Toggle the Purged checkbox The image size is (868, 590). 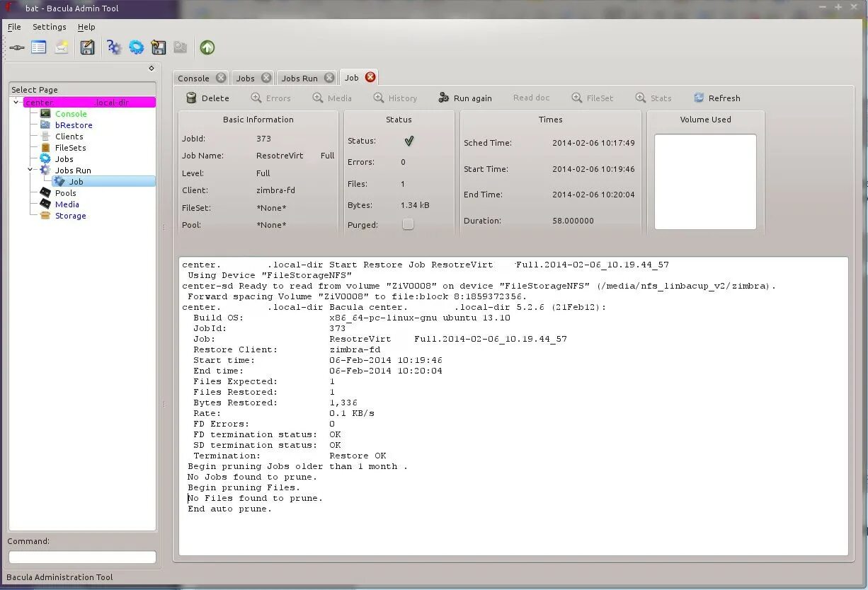(x=408, y=224)
